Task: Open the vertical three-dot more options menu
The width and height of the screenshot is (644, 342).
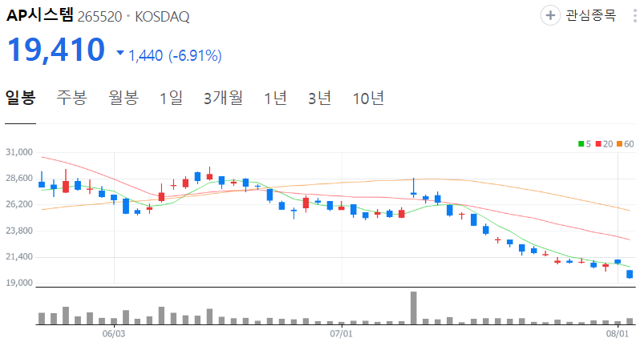Action: [x=636, y=15]
